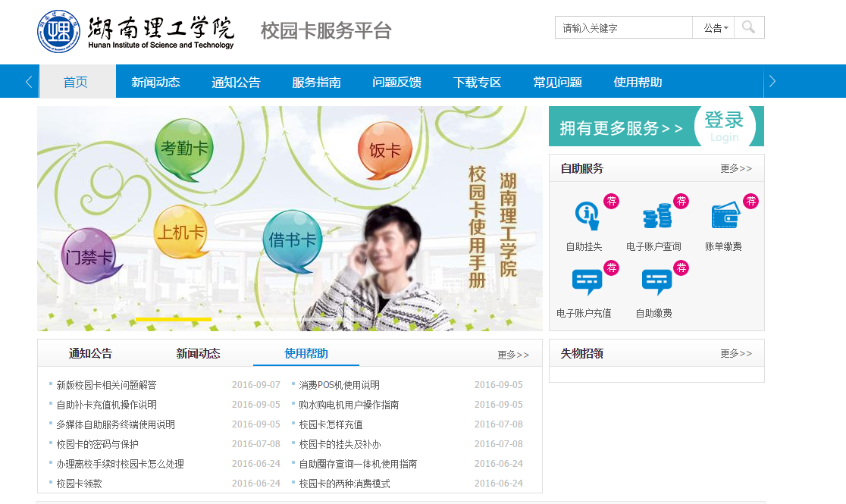Open the 电子账户充值 icon
Screen dimensions: 846x504
(x=586, y=283)
